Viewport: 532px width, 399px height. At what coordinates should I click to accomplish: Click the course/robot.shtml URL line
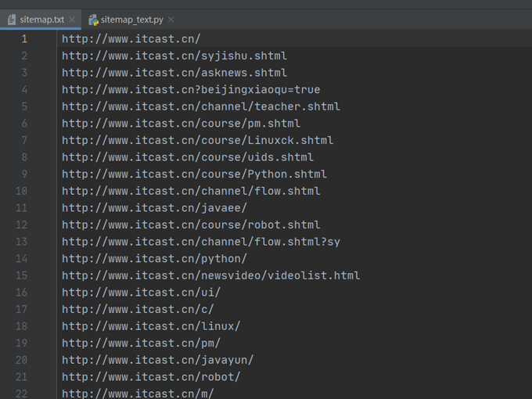tap(191, 225)
